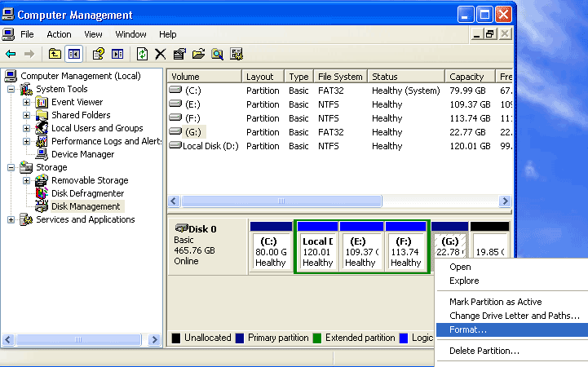Screen dimensions: 588x367
Task: Click the (F:) partition block on Disk 0
Action: (406, 246)
